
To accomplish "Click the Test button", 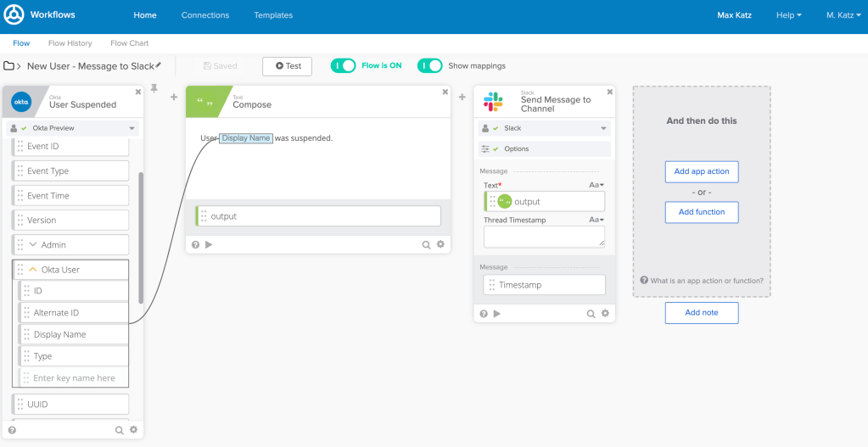I will [x=287, y=66].
